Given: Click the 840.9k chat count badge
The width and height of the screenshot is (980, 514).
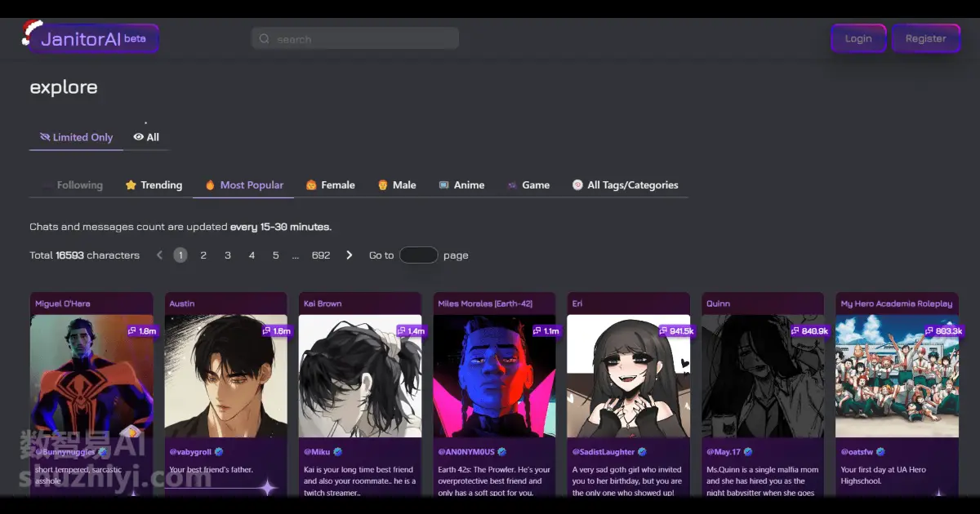Looking at the screenshot, I should coord(811,331).
